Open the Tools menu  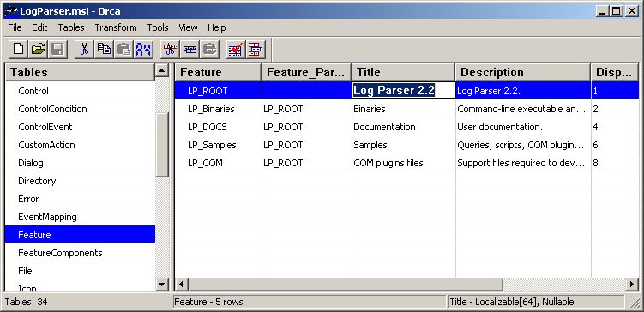click(158, 27)
